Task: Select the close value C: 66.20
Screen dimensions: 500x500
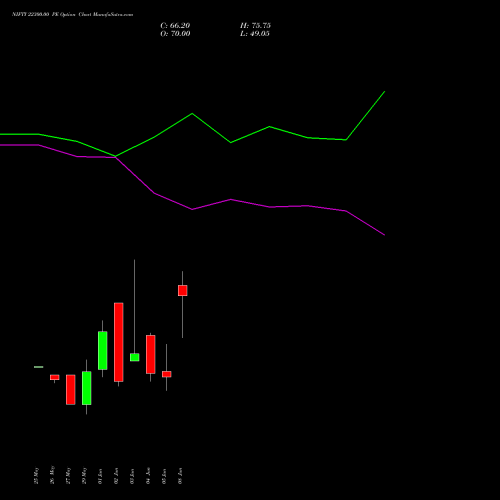Action: (x=175, y=26)
